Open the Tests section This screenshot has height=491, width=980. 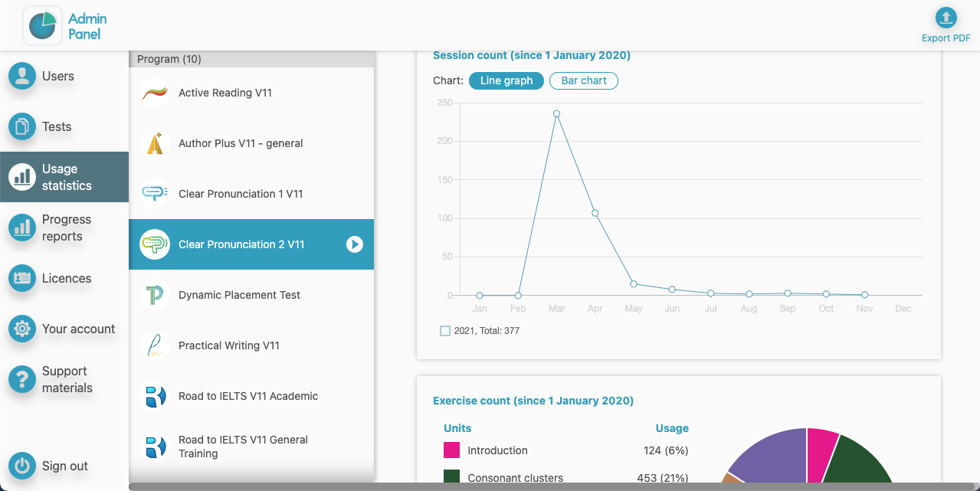point(64,126)
